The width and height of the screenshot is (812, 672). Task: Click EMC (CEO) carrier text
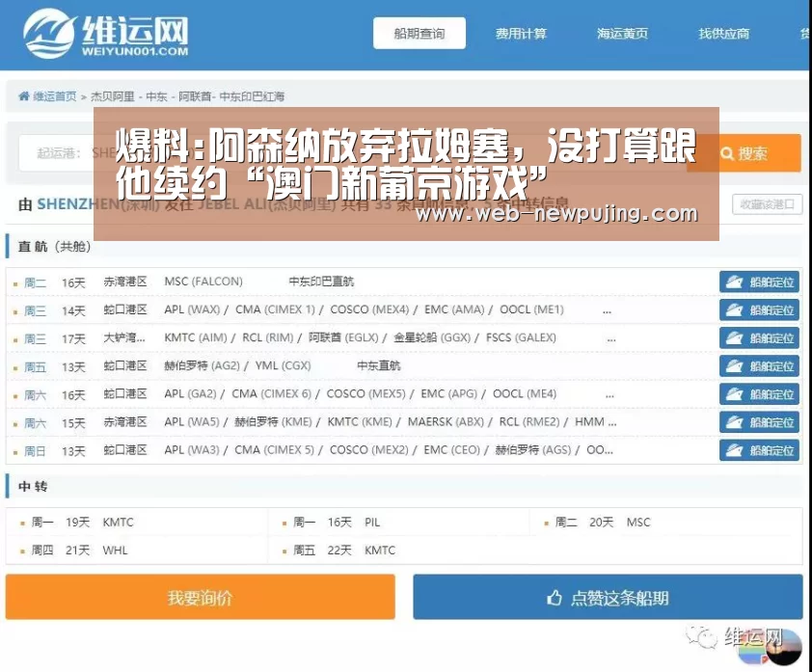tap(451, 449)
